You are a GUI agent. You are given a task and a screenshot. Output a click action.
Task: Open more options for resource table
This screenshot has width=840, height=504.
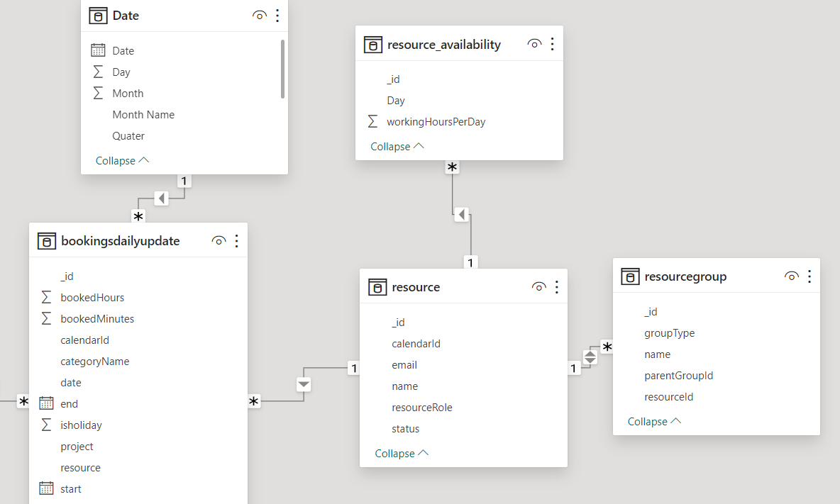(x=557, y=287)
